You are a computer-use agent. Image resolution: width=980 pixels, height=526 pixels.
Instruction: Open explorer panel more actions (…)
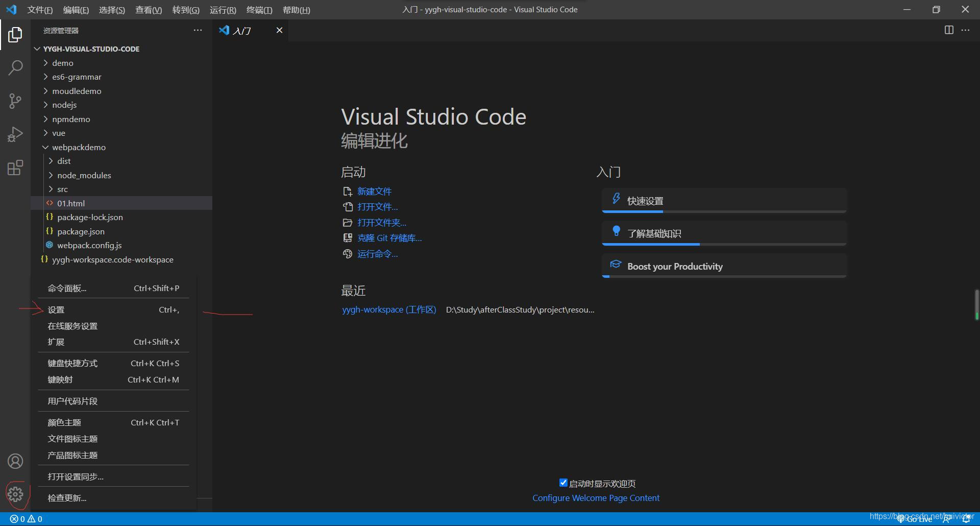(x=198, y=31)
